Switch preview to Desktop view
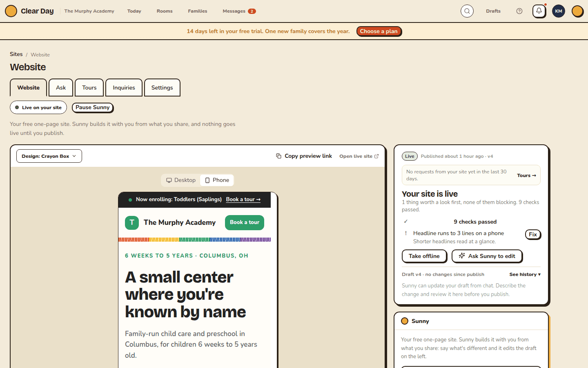The width and height of the screenshot is (588, 368). pos(181,180)
